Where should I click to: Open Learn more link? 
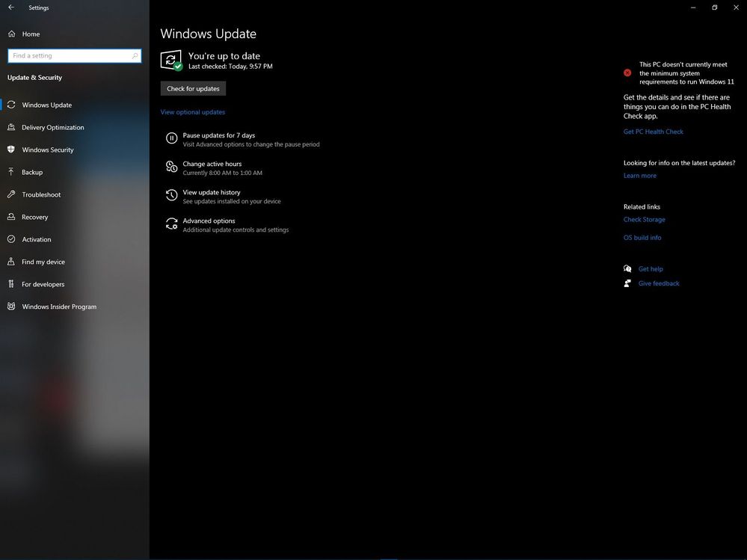point(640,176)
